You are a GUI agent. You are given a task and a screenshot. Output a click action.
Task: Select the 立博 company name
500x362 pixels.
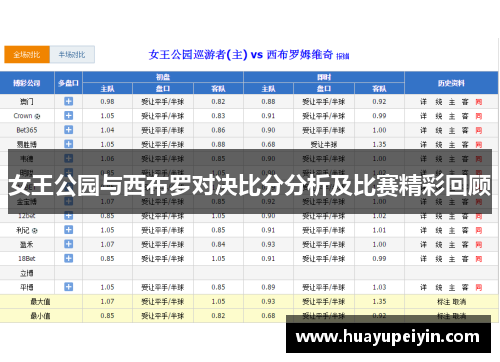(x=27, y=273)
